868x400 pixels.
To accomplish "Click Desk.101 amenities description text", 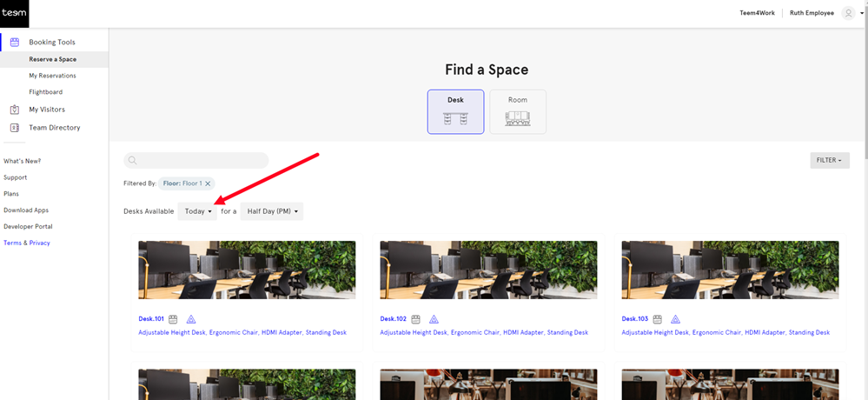I will click(x=242, y=332).
